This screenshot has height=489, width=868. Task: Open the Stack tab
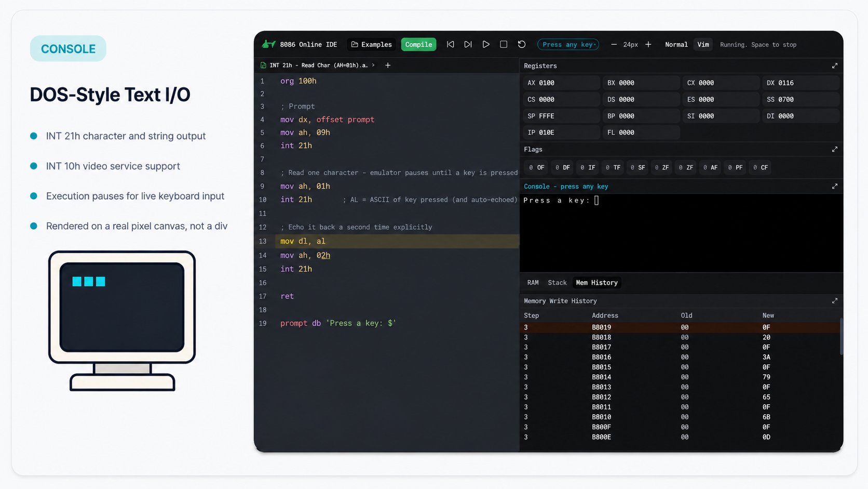click(558, 283)
